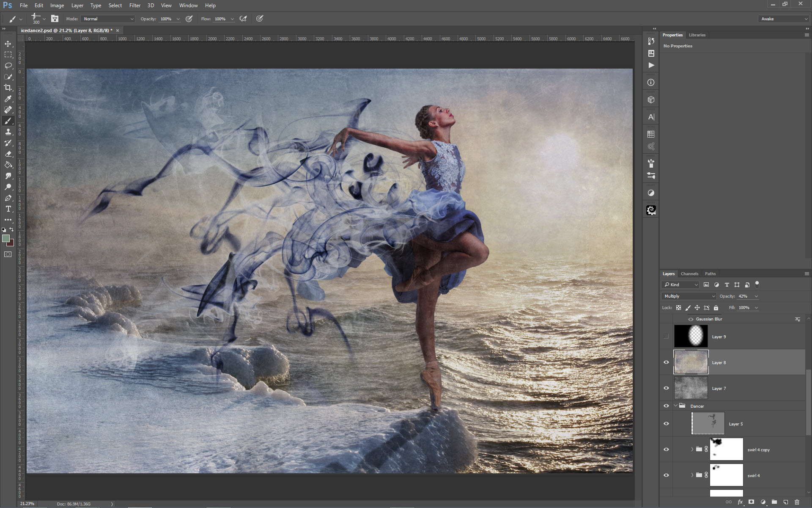Viewport: 812px width, 508px height.
Task: Select the Crop tool
Action: 8,88
